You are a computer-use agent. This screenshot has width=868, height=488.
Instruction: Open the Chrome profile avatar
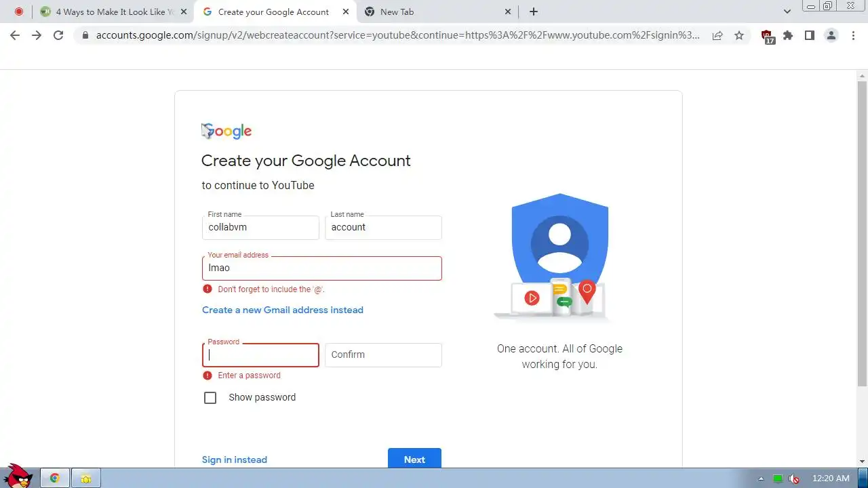(x=831, y=35)
